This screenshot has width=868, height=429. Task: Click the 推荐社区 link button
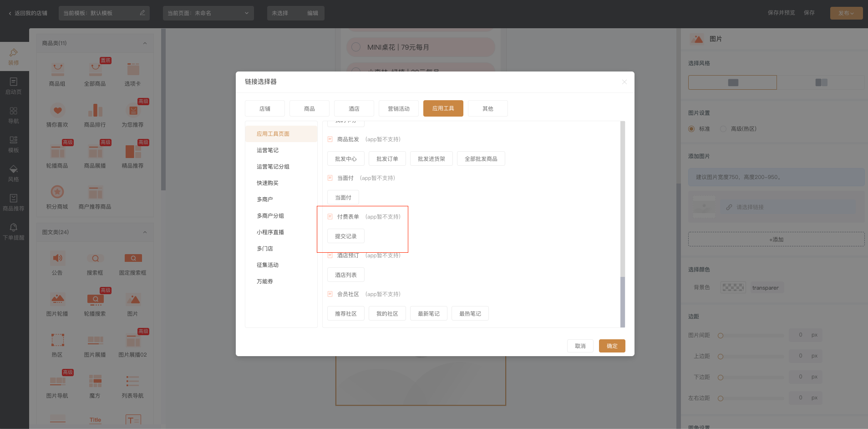346,313
